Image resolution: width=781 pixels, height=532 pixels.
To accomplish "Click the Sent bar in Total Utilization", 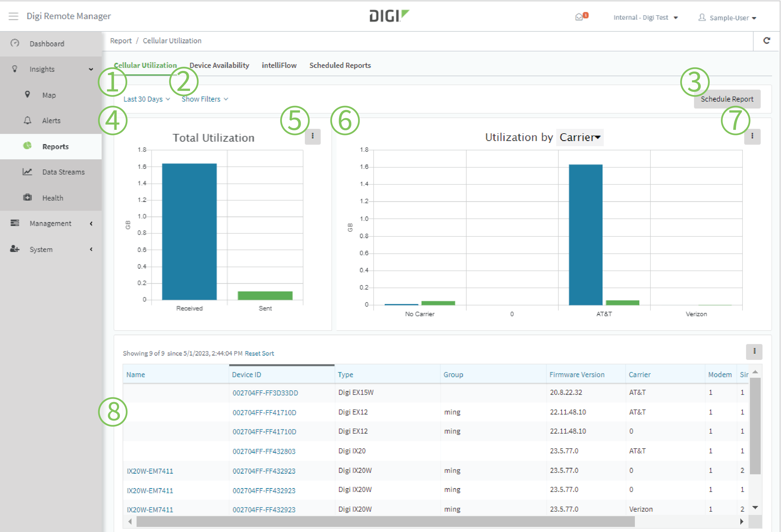I will [x=265, y=295].
